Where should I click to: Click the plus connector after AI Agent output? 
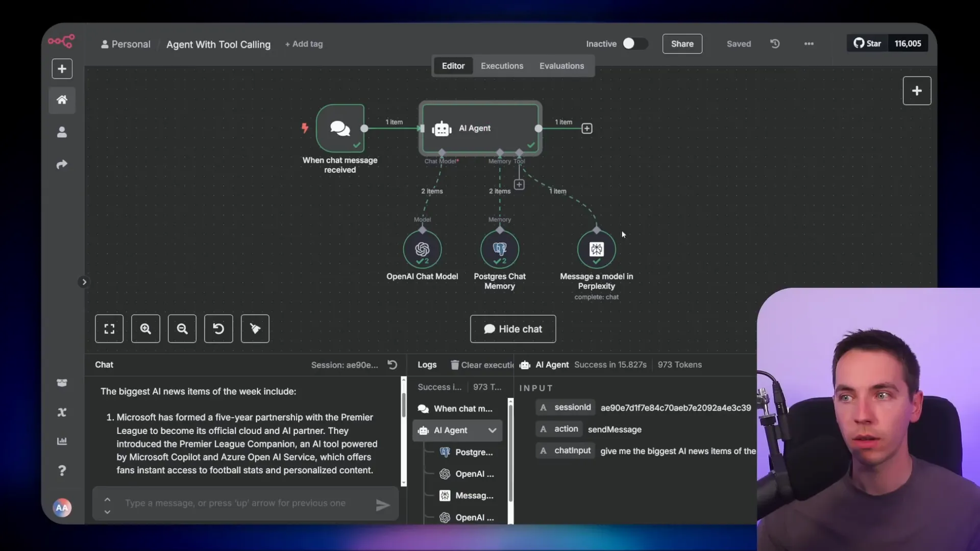pyautogui.click(x=587, y=129)
